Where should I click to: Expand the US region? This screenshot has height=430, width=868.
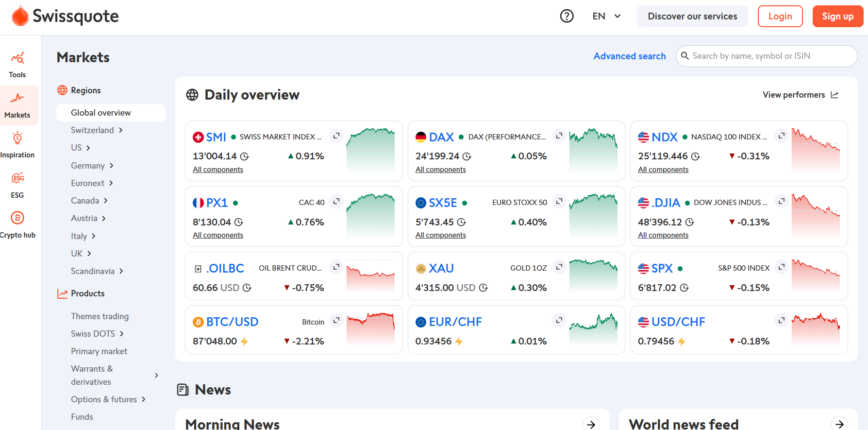(88, 148)
